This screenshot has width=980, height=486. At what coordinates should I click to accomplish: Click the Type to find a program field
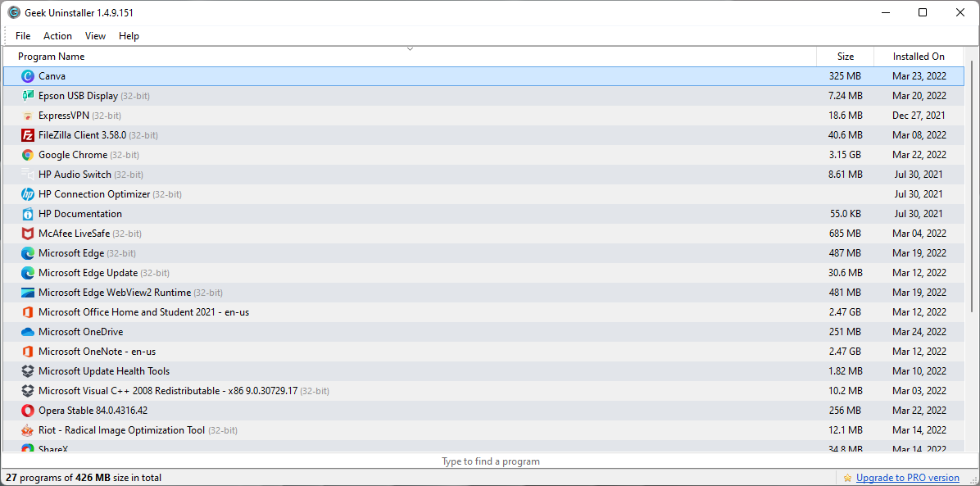pyautogui.click(x=490, y=461)
